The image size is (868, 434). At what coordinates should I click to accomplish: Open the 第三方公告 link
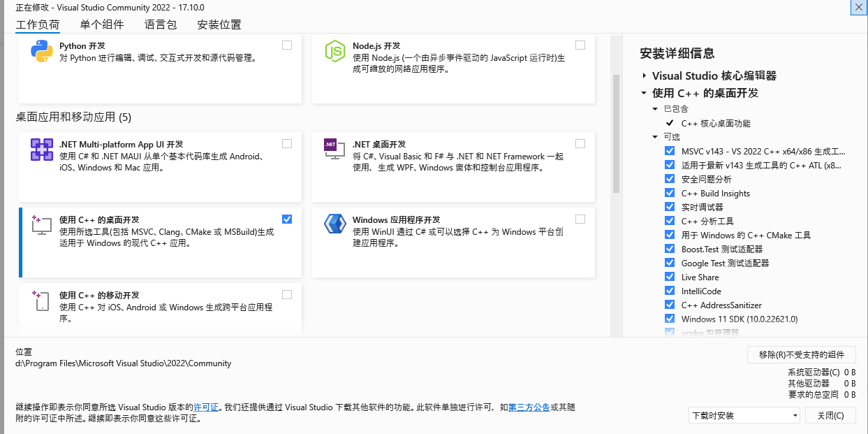pos(529,407)
